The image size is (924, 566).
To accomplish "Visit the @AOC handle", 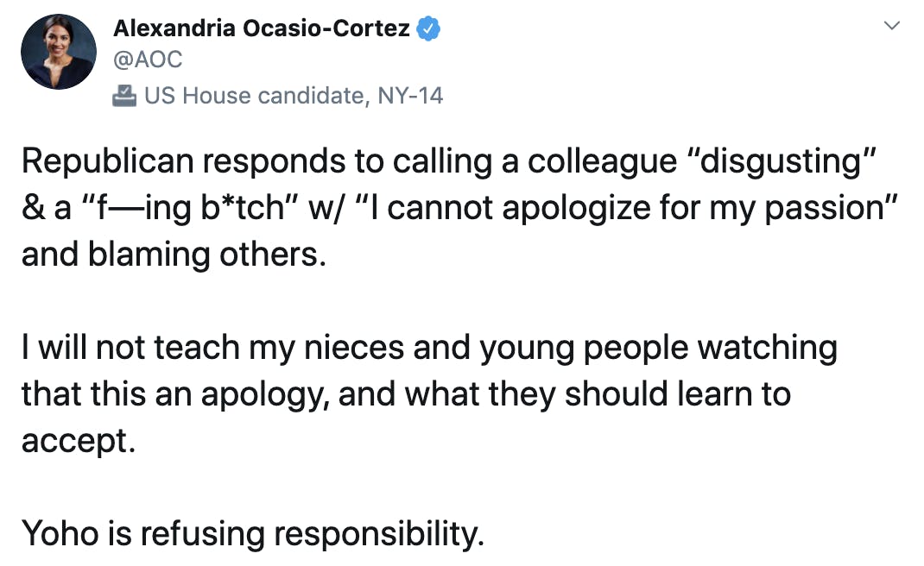I will (x=148, y=60).
